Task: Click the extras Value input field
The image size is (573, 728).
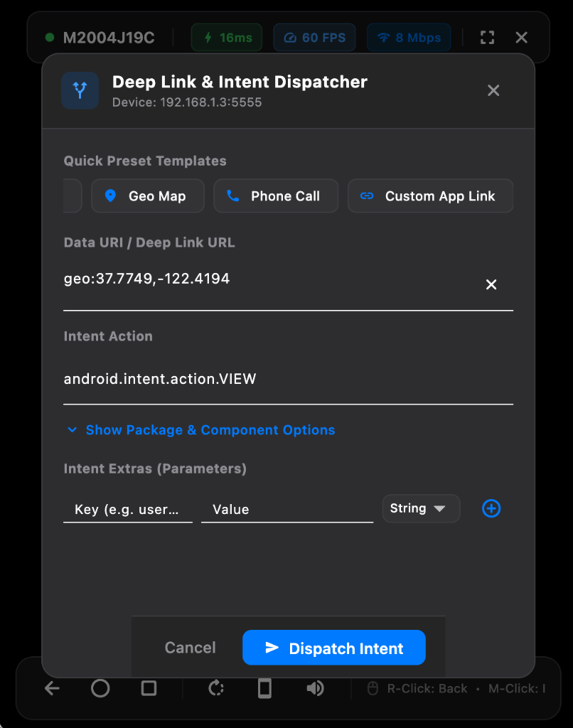Action: point(287,509)
